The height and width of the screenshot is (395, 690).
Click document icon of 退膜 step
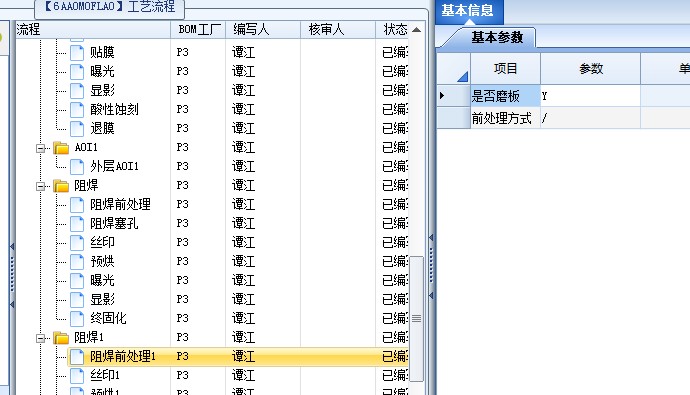(77, 128)
